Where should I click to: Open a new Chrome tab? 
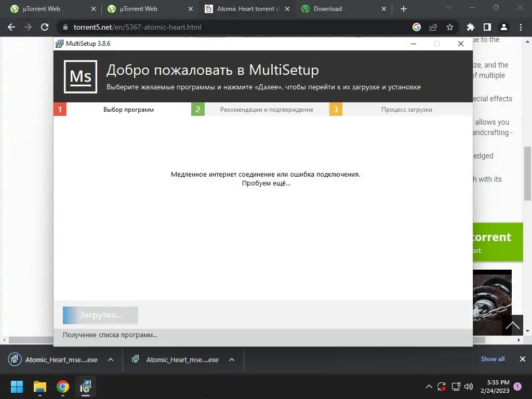click(403, 9)
